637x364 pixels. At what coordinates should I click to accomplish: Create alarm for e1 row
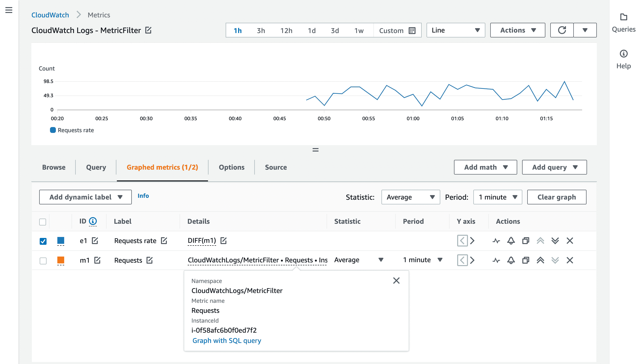point(511,241)
